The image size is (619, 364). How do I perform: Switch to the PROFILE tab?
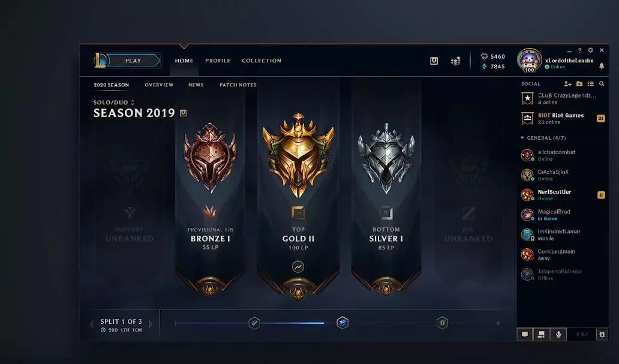(218, 61)
